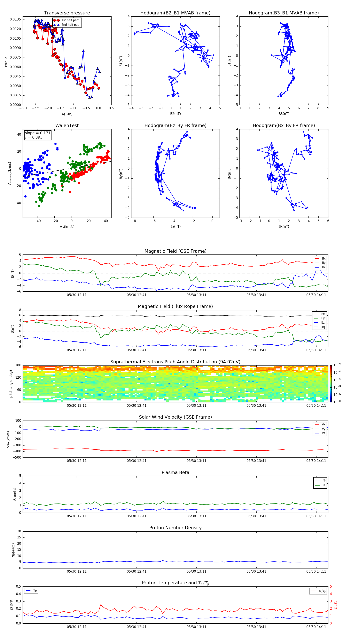Screen dimensions: 351x644
Task: Click the Suprathermal Electrons Pitch Angle Distribution title
Action: point(175,362)
